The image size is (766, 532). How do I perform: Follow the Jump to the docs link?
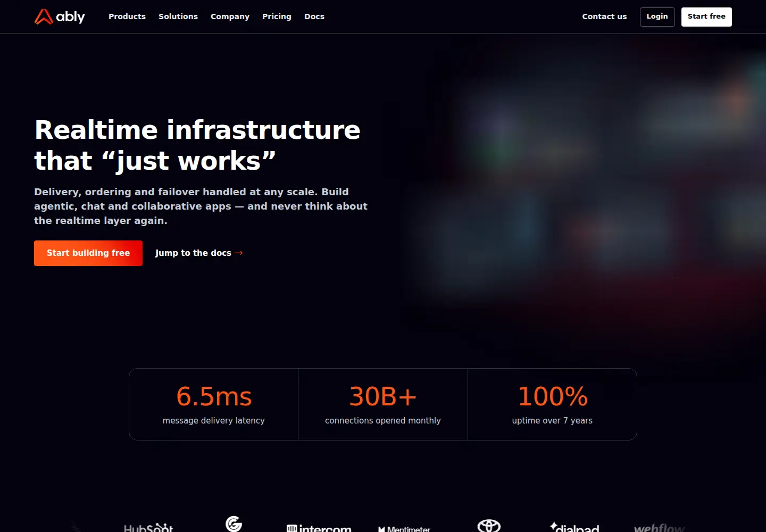[x=199, y=253]
